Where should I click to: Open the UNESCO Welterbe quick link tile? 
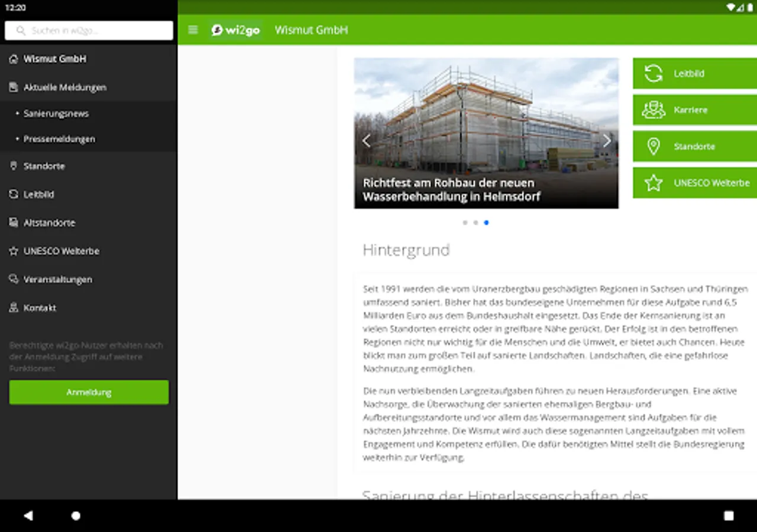[695, 183]
